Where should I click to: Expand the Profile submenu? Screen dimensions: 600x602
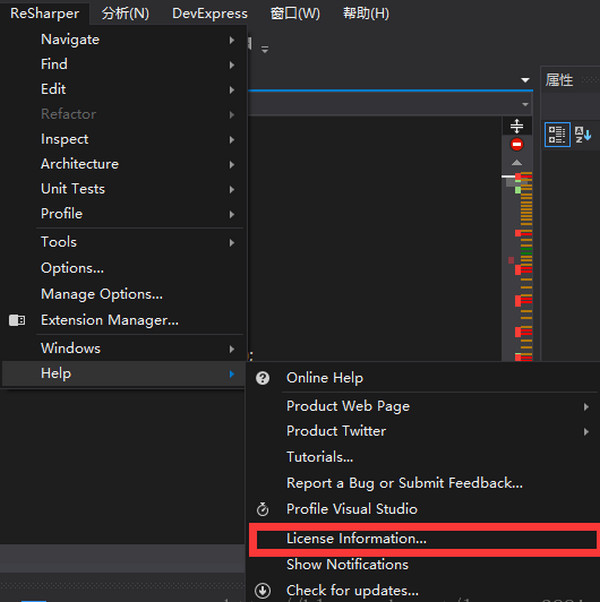232,215
